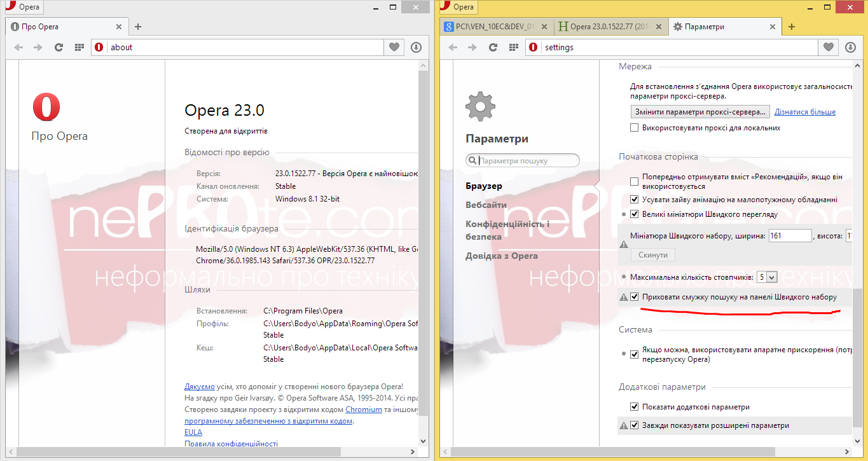This screenshot has height=461, width=868.
Task: Click the large settings gear icon
Action: tap(480, 106)
